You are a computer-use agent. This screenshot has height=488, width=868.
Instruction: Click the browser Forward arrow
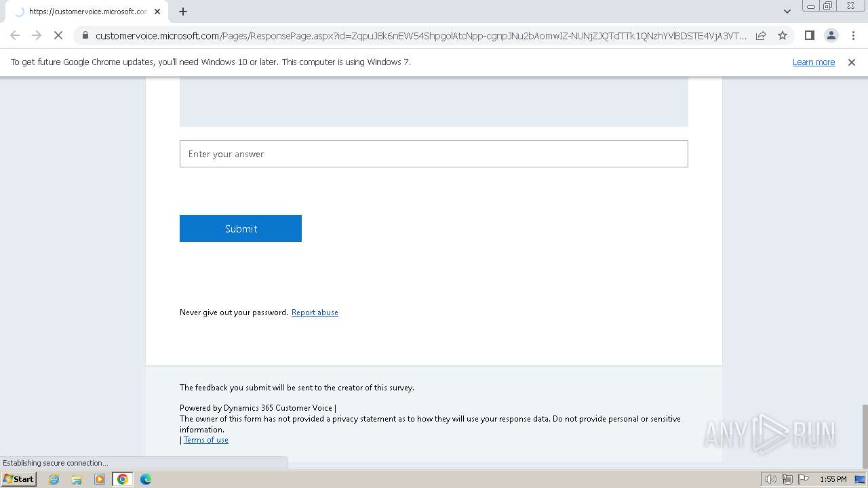point(37,35)
